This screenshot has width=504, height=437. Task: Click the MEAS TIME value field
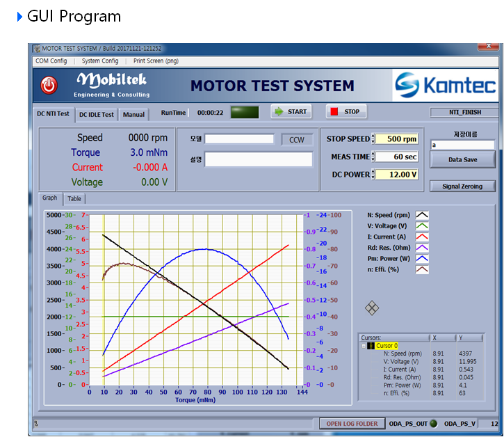click(x=397, y=157)
